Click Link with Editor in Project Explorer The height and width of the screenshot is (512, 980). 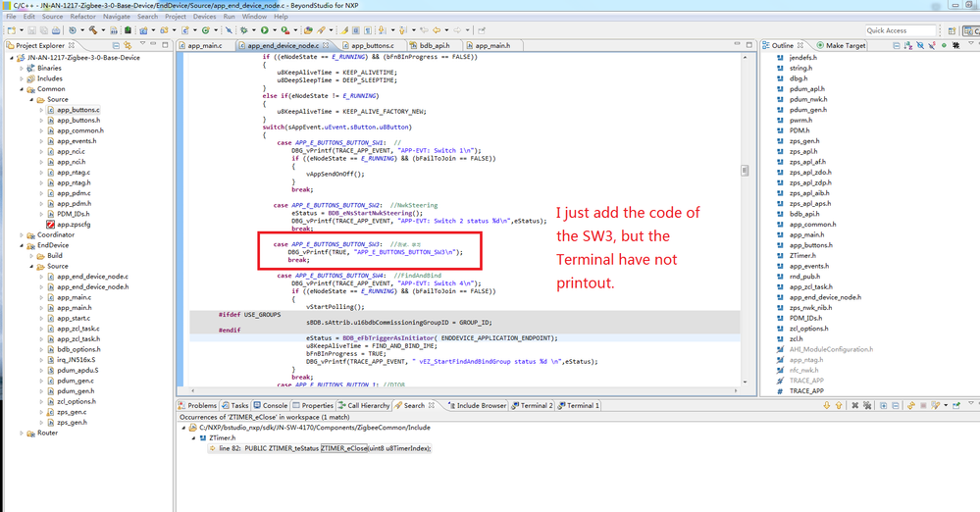tap(129, 46)
